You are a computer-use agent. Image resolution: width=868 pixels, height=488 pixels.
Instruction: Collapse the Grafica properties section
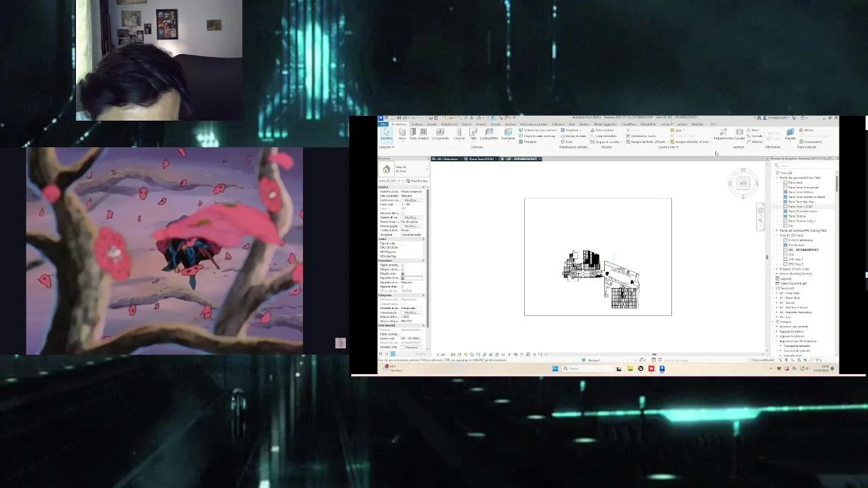[424, 187]
